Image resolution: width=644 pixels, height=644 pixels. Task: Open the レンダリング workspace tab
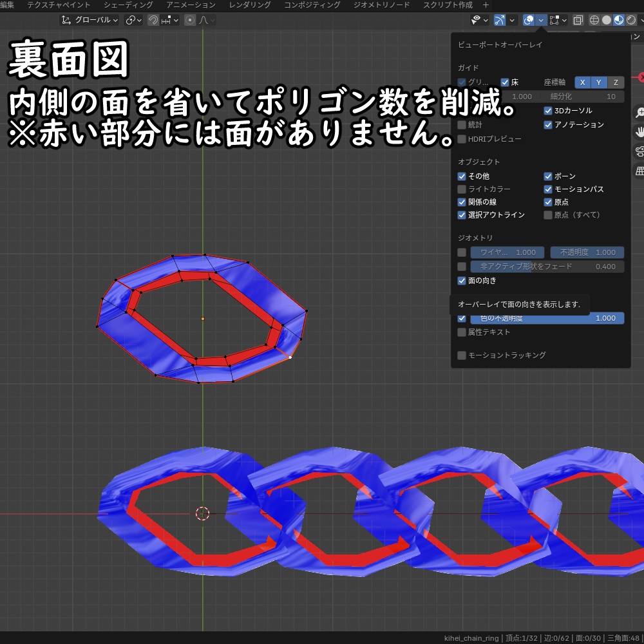click(x=249, y=5)
